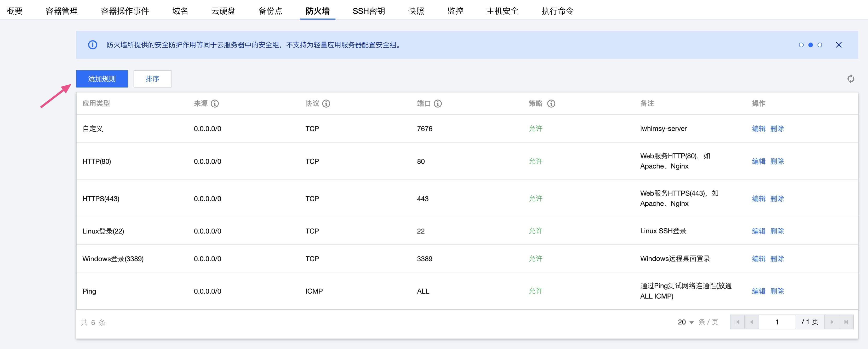Click the 备注 column header
This screenshot has height=349, width=868.
click(x=647, y=103)
